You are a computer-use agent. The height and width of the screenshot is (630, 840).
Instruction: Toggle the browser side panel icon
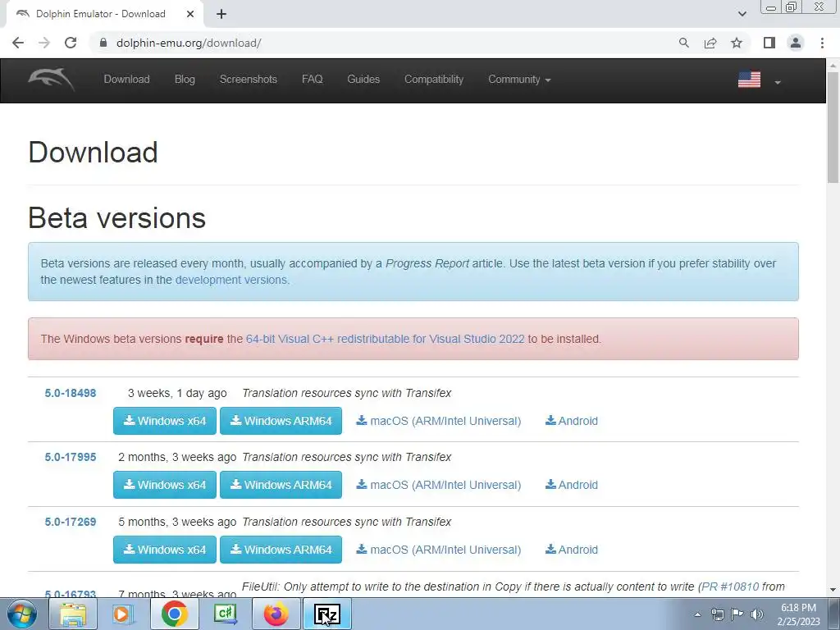(x=769, y=43)
